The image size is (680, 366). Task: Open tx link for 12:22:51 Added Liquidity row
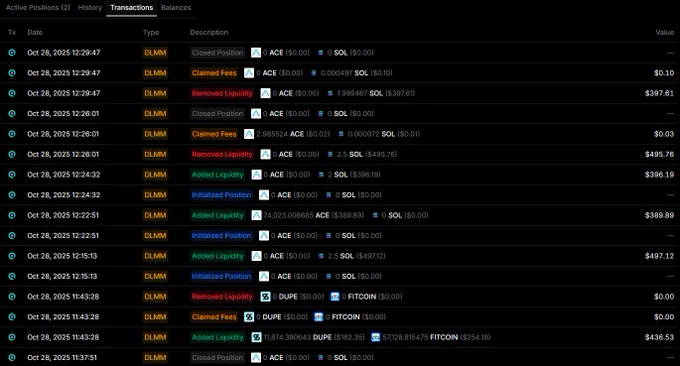click(12, 215)
